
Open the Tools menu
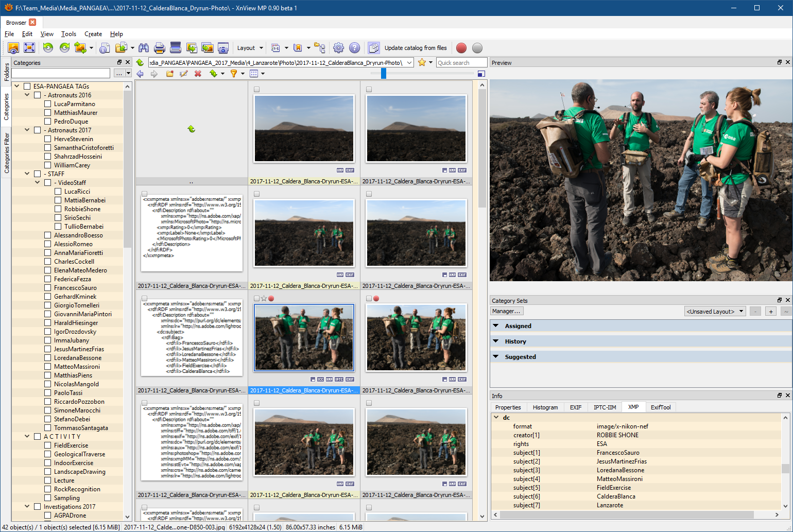68,34
